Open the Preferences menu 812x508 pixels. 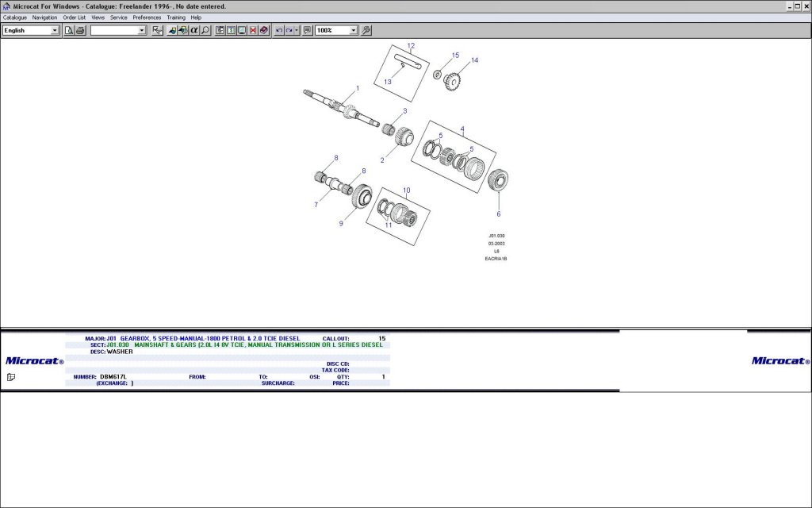pyautogui.click(x=147, y=17)
